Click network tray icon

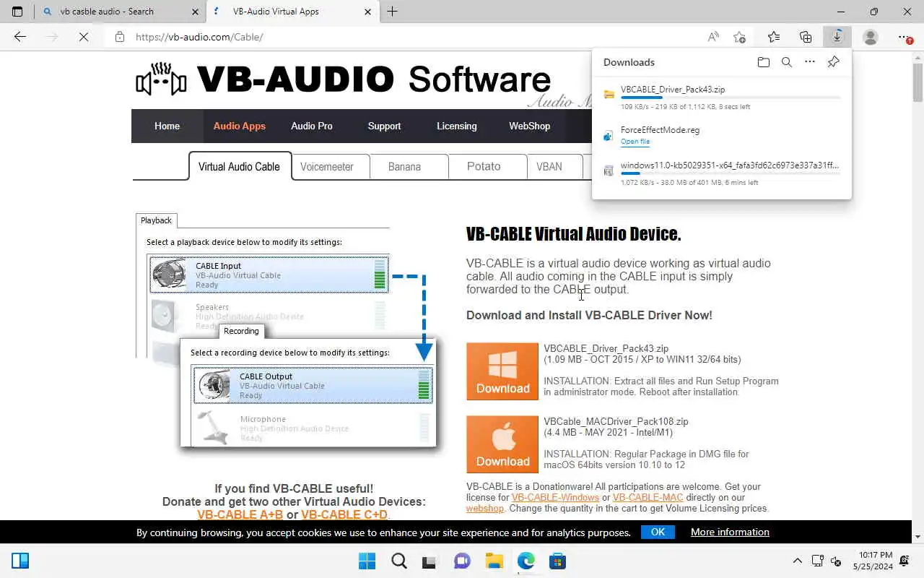click(817, 561)
